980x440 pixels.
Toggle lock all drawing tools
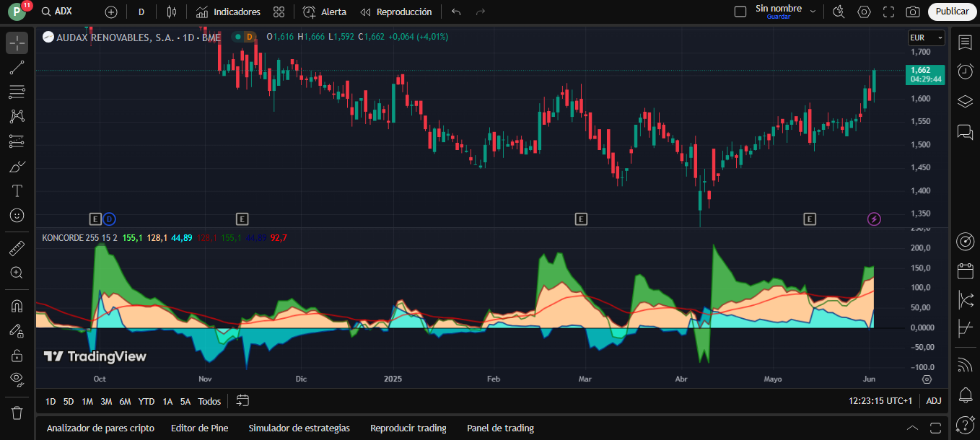point(17,355)
